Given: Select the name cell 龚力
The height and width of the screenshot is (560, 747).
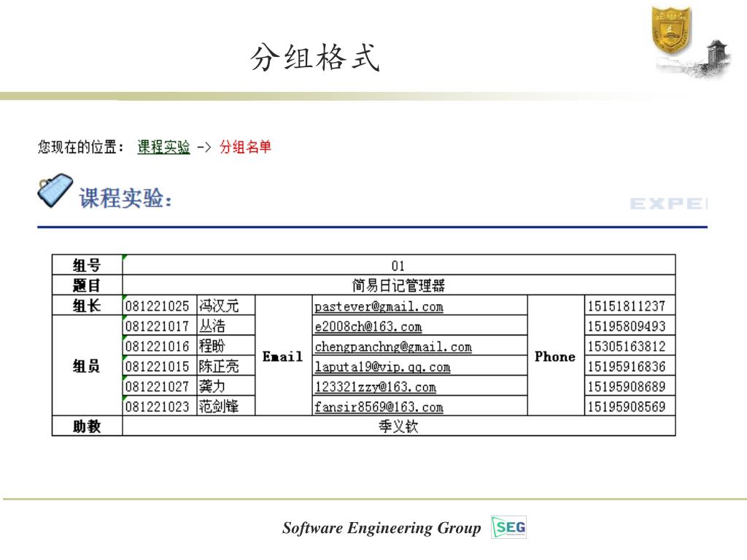Looking at the screenshot, I should [225, 386].
